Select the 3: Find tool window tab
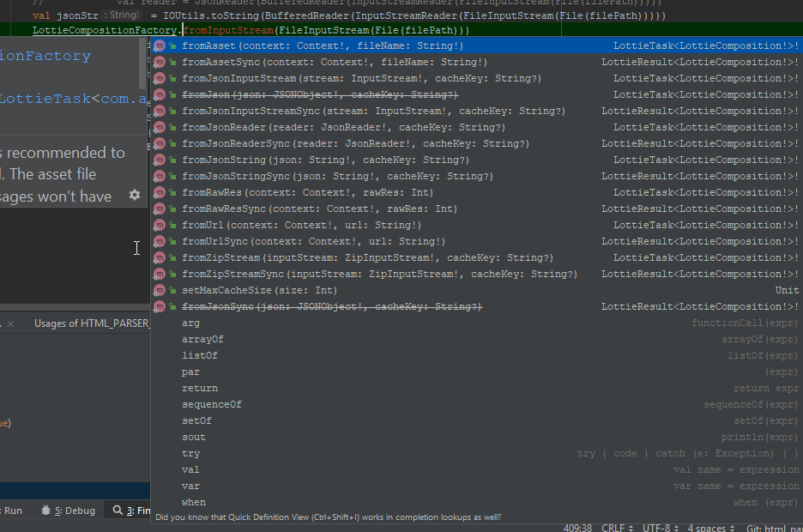The image size is (803, 532). pyautogui.click(x=137, y=510)
